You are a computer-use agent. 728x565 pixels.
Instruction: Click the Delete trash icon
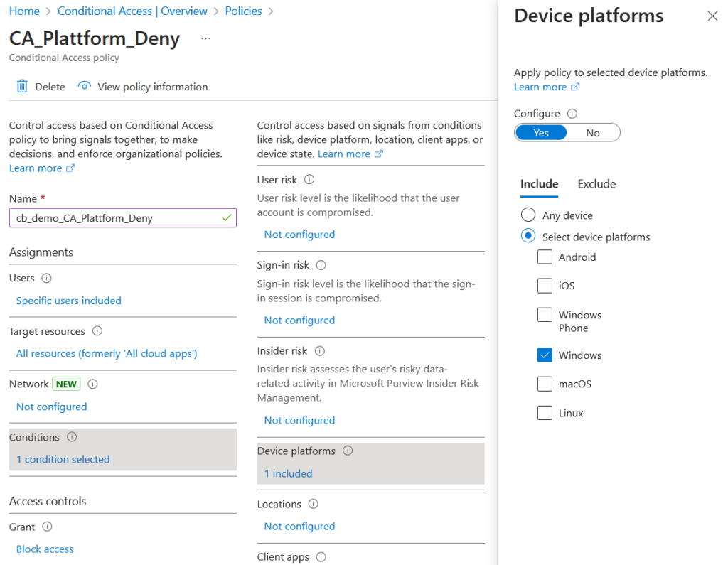click(22, 87)
